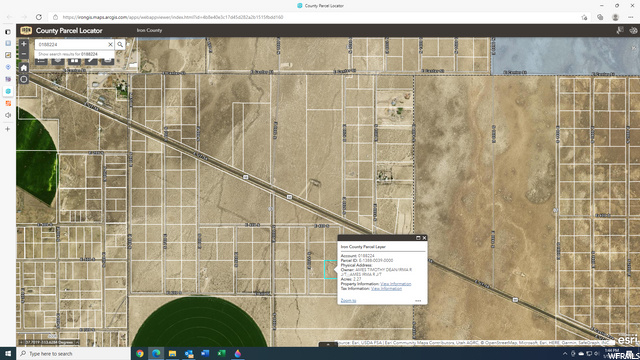Screen dimensions: 640x360
Task: Add new sidebar app with plus icon
Action: (8, 129)
